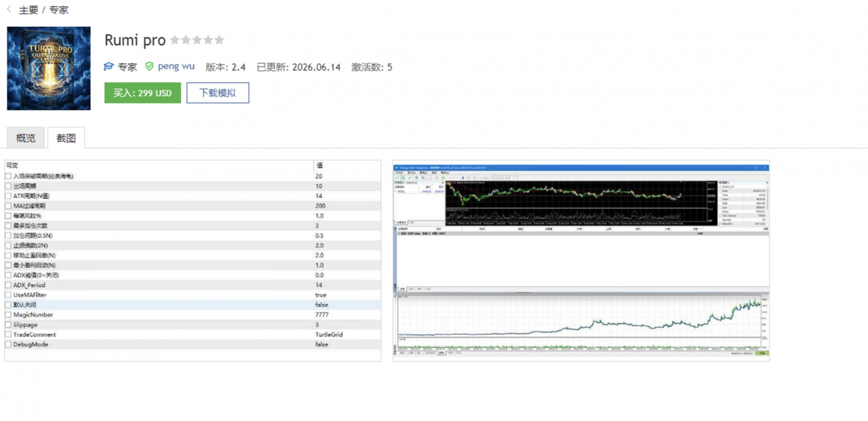Screen dimensions: 868x421
Task: Tick the UseMAFilter parameter checkbox
Action: [9, 295]
